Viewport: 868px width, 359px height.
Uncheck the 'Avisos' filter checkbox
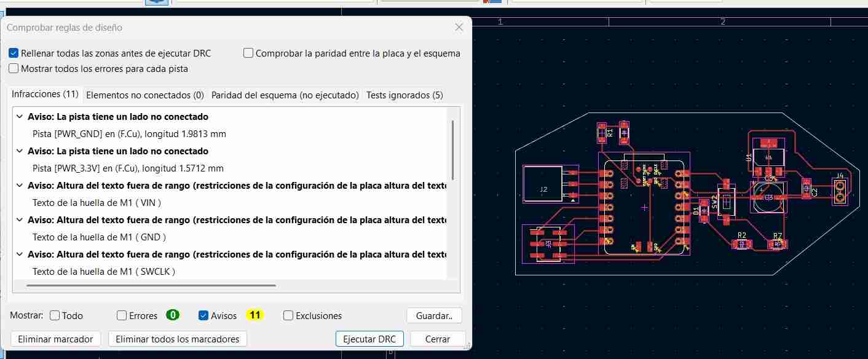203,315
